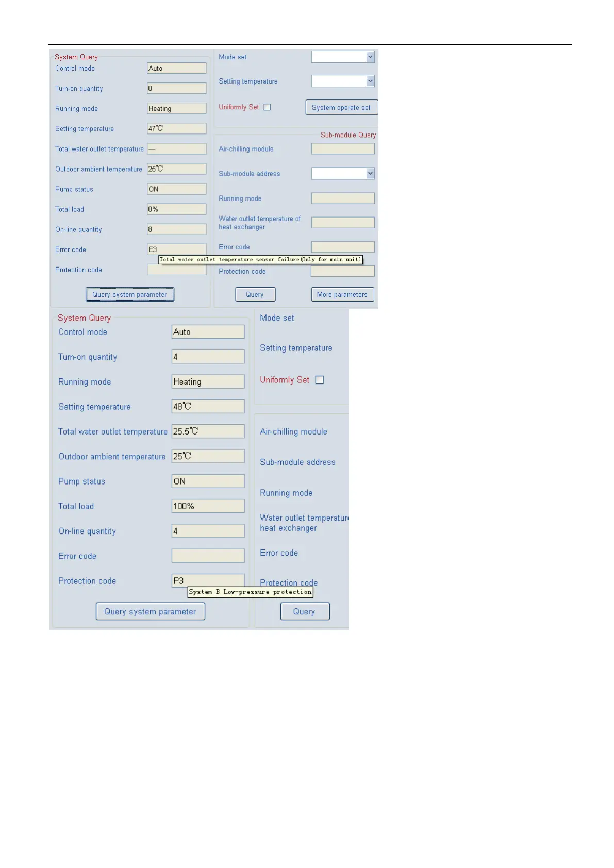Viewport: 614px width, 868px height.
Task: Click the 'System B Low-pressure protection' tooltip text
Action: 250,592
